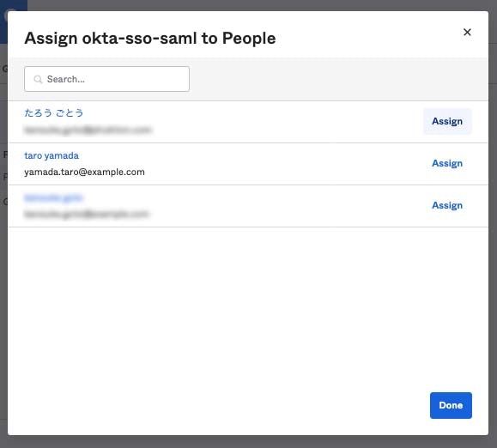
Task: Open the blurred third user name link
Action: (x=53, y=197)
